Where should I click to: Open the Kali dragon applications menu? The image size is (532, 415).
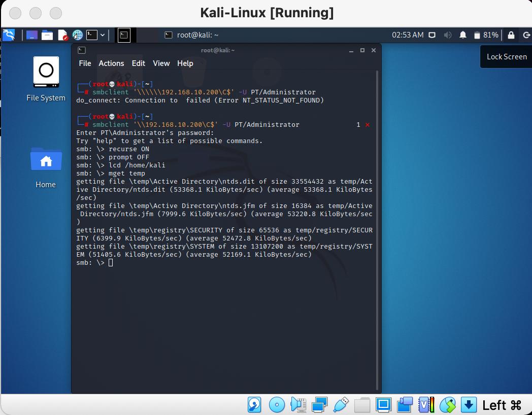coord(9,34)
